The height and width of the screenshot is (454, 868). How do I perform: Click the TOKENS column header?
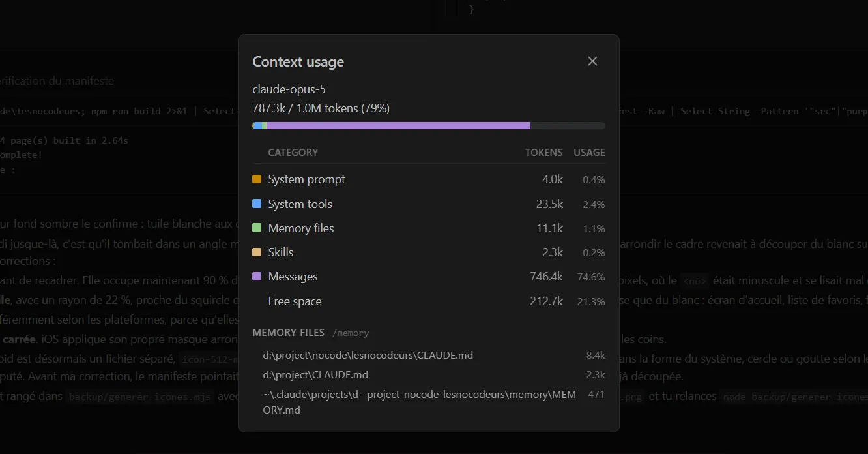[x=544, y=153]
